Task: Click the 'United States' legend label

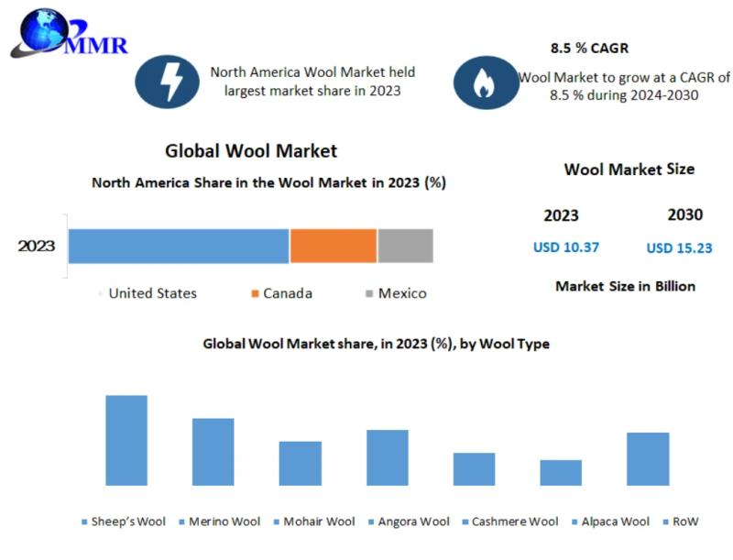Action: pos(153,293)
